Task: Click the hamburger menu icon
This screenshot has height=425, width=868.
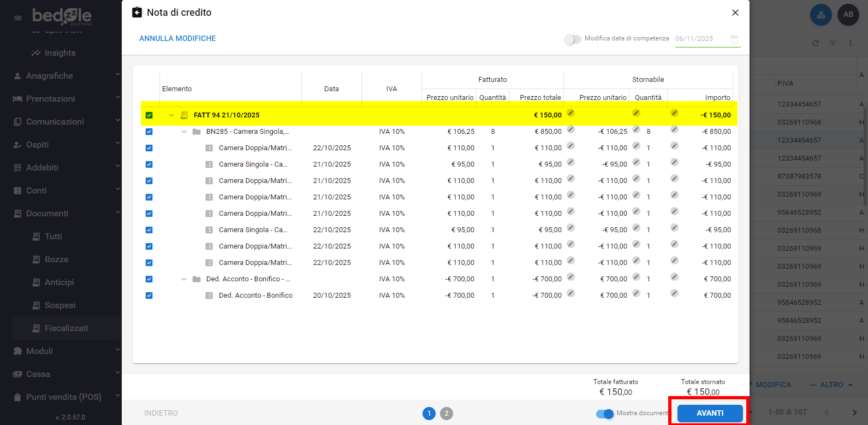Action: (x=18, y=18)
